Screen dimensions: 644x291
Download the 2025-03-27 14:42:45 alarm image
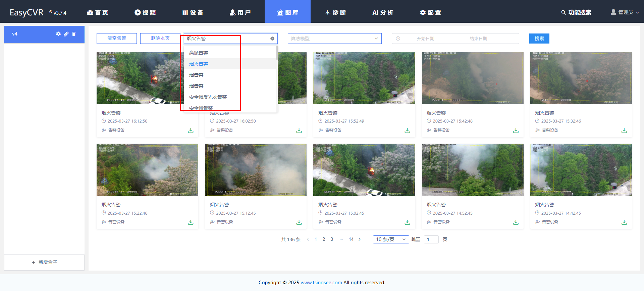point(624,222)
